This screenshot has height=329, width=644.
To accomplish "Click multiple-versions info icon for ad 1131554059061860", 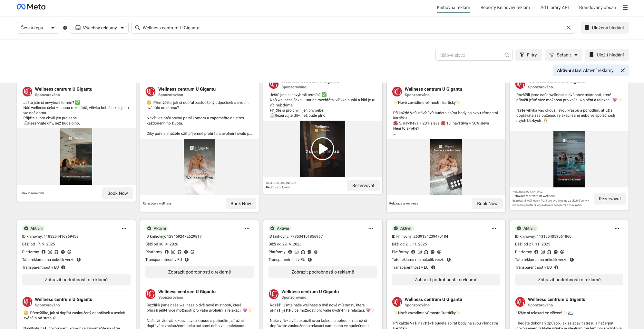I will point(572,260).
